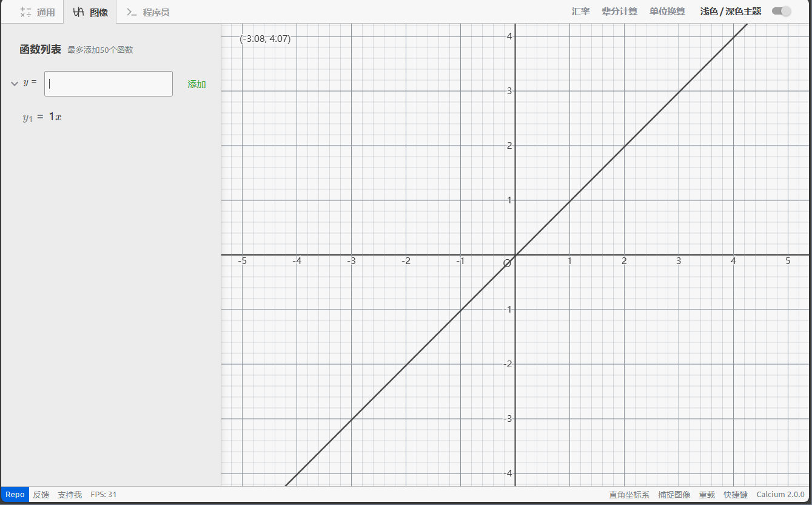Screen dimensions: 812x505
Task: Expand the chevron beside the y = input
Action: [15, 84]
